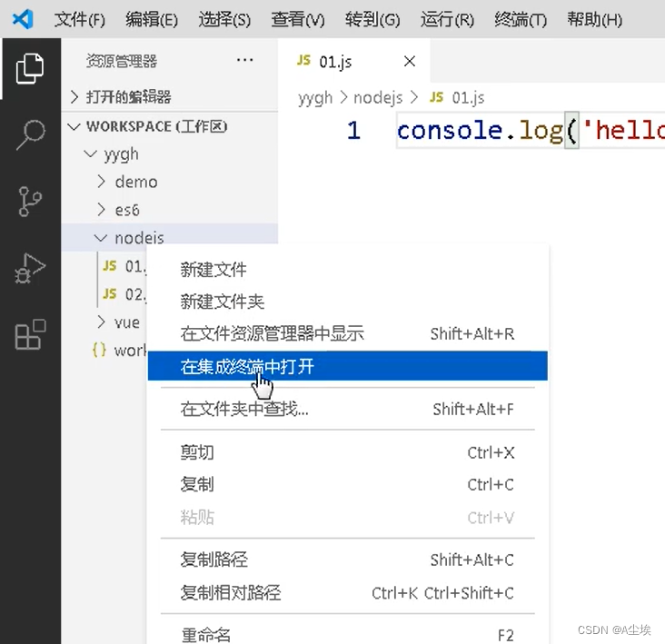This screenshot has width=665, height=644.
Task: Click the VS Code logo icon
Action: 23,19
